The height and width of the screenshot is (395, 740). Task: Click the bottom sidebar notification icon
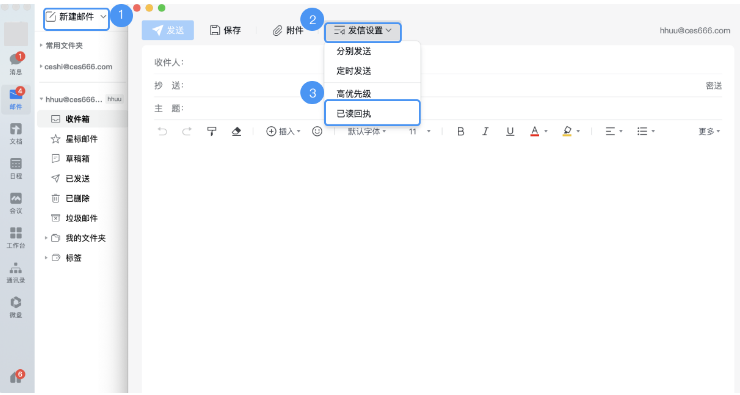17,377
